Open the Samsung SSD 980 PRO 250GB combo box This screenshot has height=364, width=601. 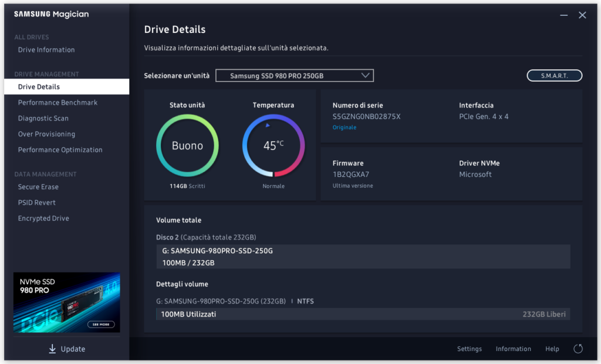(x=295, y=76)
